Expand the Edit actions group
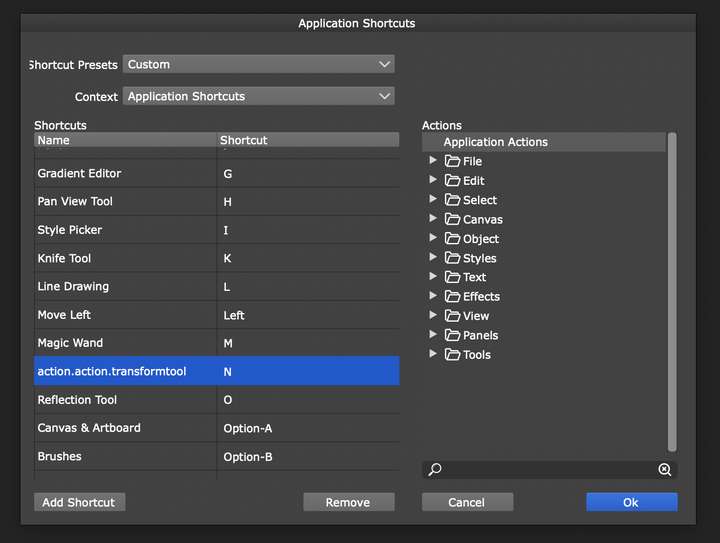720x543 pixels. (x=433, y=179)
